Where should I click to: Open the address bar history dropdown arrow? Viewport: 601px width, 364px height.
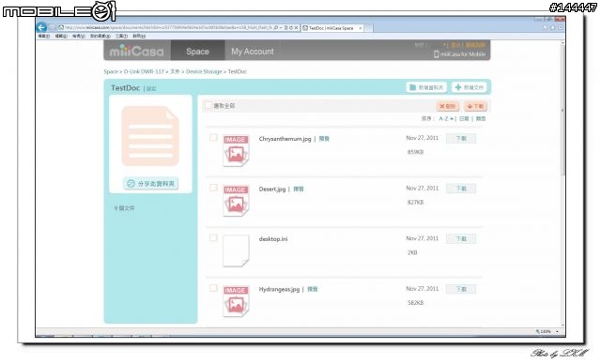(281, 28)
